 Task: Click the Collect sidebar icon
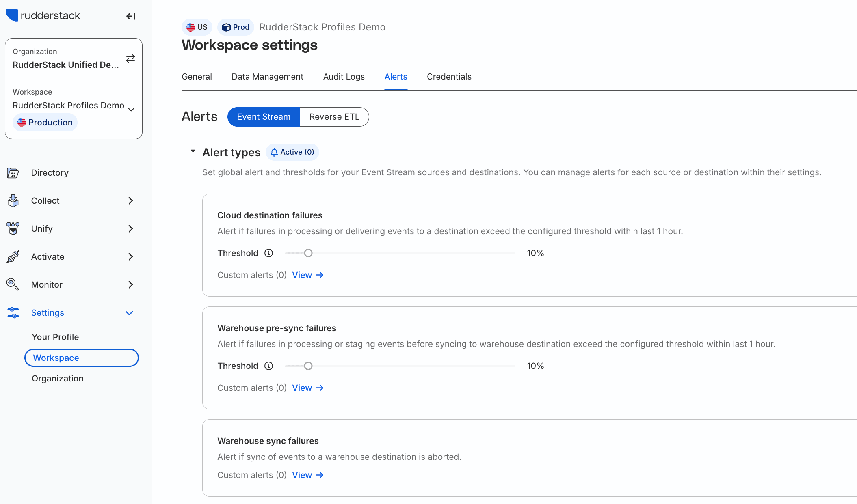(13, 201)
